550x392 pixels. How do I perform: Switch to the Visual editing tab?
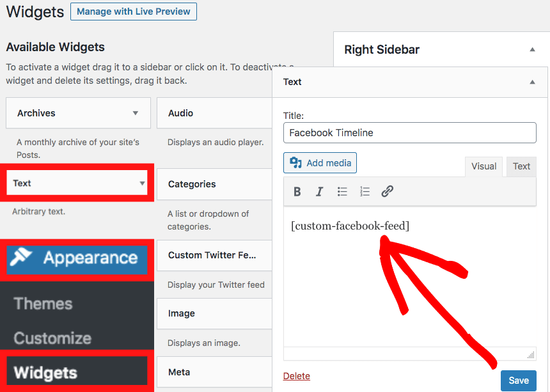(x=483, y=166)
